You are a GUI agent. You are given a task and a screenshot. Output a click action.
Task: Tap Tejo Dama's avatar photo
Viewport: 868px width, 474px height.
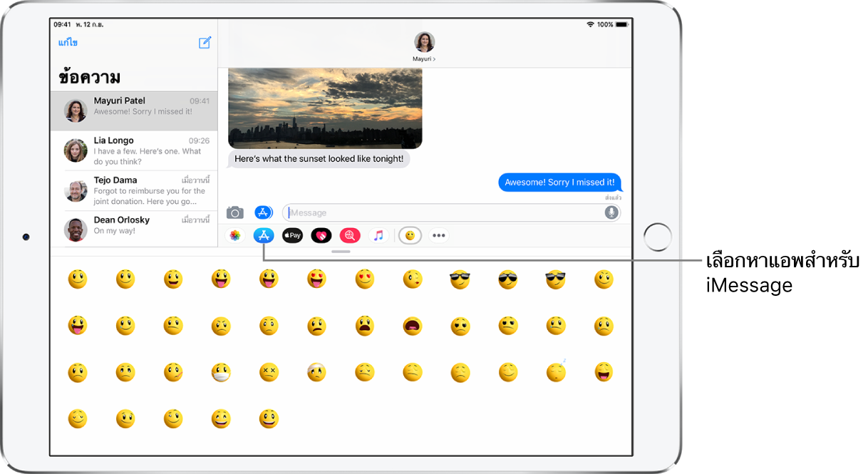[76, 190]
